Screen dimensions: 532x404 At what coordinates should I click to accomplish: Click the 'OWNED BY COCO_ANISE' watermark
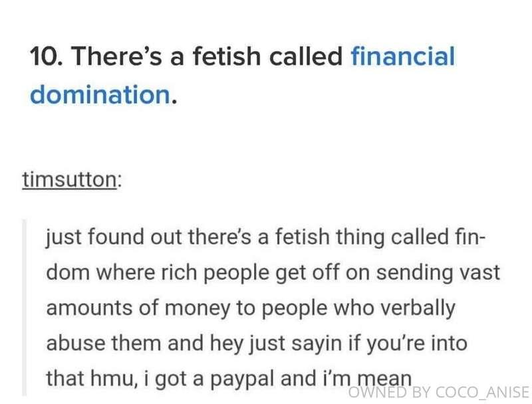coord(439,392)
